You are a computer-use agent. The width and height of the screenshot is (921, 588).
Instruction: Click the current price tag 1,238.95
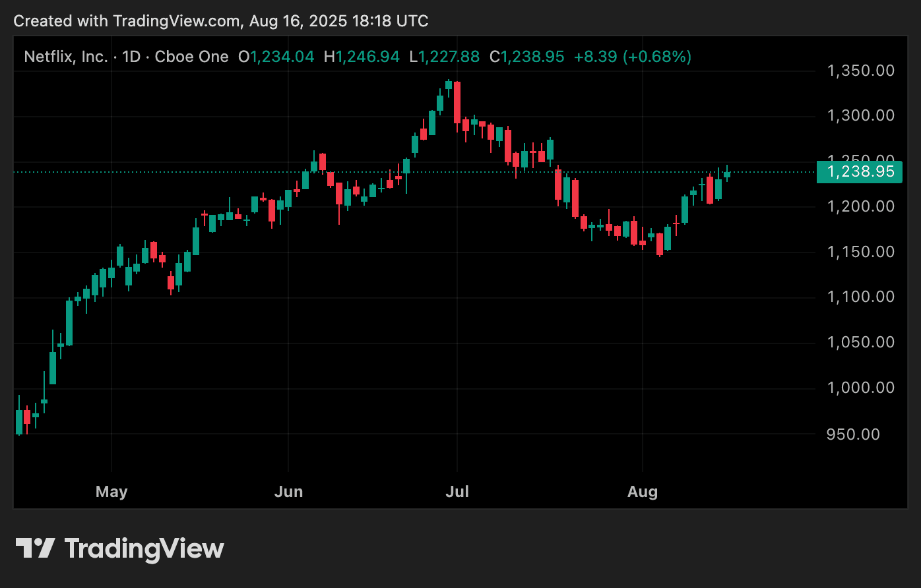click(x=859, y=172)
